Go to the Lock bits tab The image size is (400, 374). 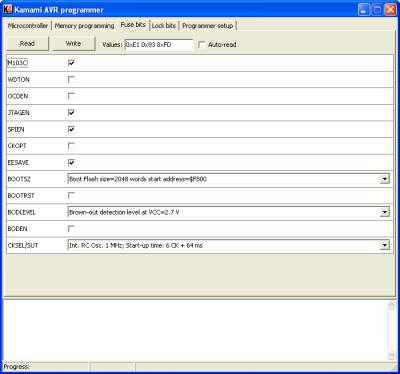pos(164,26)
